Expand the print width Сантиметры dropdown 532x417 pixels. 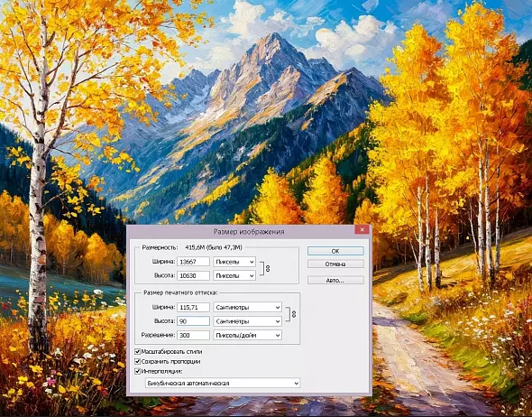248,307
